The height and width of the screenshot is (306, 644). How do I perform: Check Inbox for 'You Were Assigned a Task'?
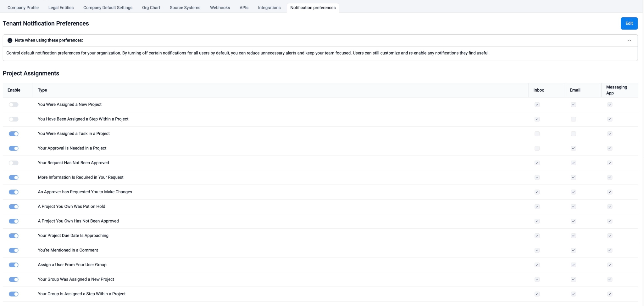click(x=537, y=134)
